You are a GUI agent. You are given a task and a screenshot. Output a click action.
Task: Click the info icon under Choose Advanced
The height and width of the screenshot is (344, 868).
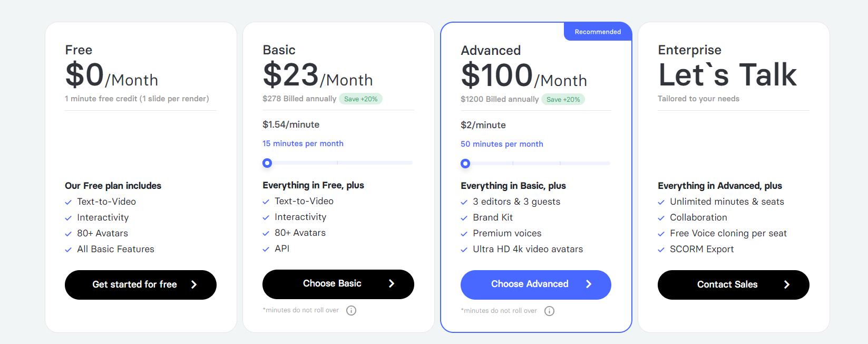pyautogui.click(x=549, y=311)
